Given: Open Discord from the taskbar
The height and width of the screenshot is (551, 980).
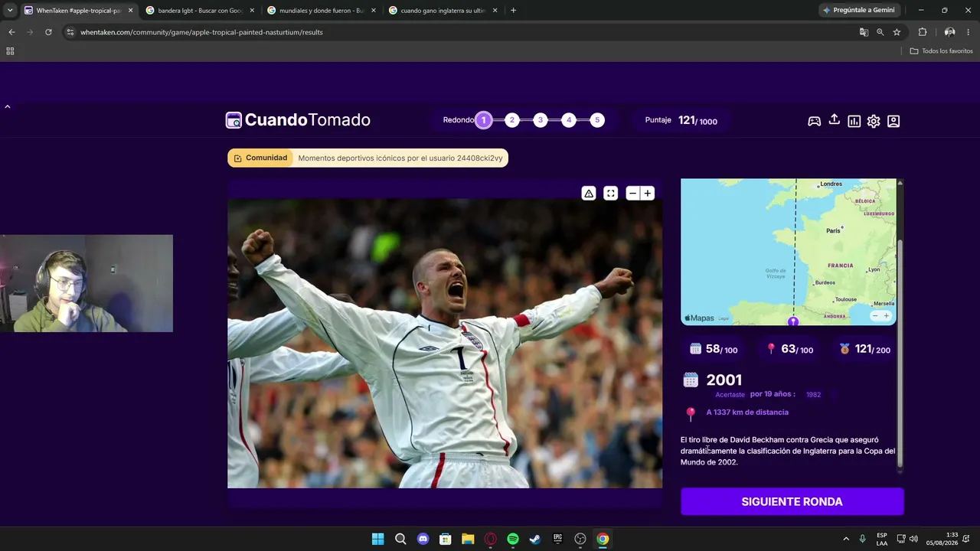Looking at the screenshot, I should click(423, 539).
